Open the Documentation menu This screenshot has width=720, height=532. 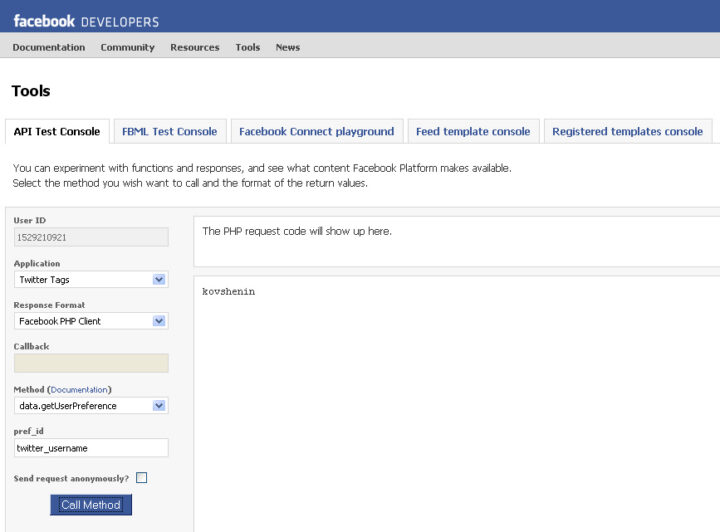pyautogui.click(x=49, y=47)
